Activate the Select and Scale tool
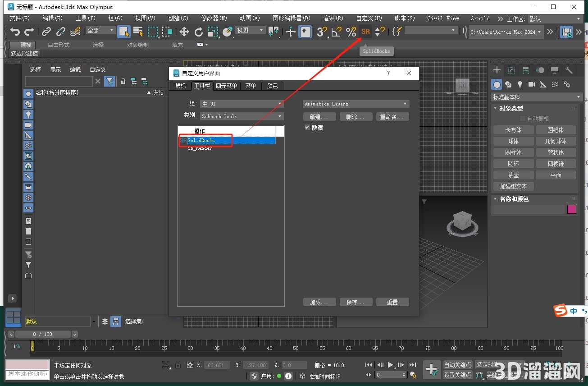 click(x=213, y=32)
